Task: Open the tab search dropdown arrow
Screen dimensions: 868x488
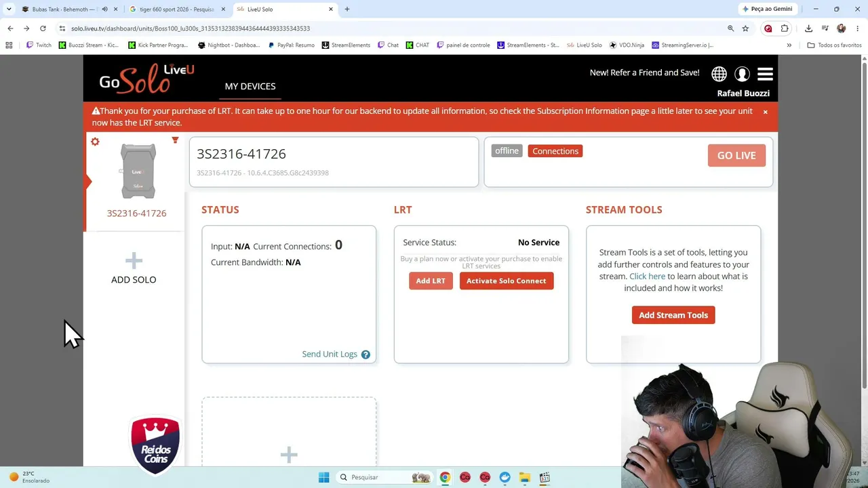Action: coord(9,9)
